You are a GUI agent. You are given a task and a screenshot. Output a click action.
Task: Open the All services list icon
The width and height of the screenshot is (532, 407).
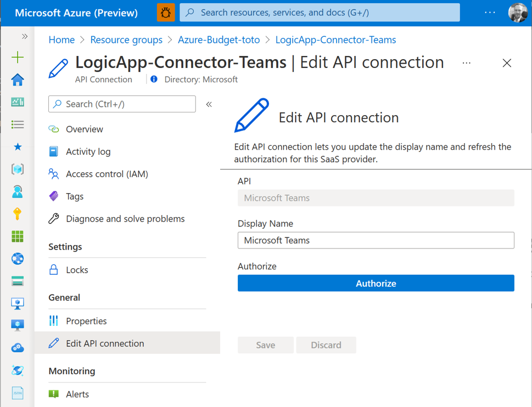point(18,125)
